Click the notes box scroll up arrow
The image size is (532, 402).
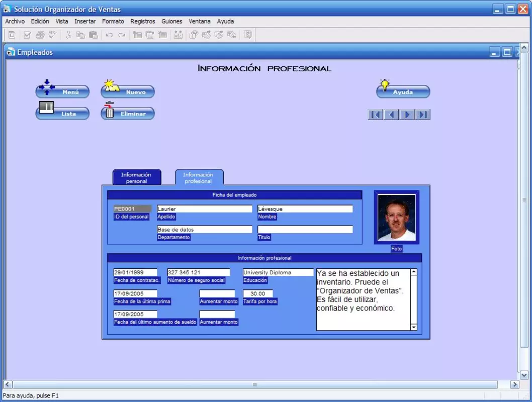pos(414,272)
